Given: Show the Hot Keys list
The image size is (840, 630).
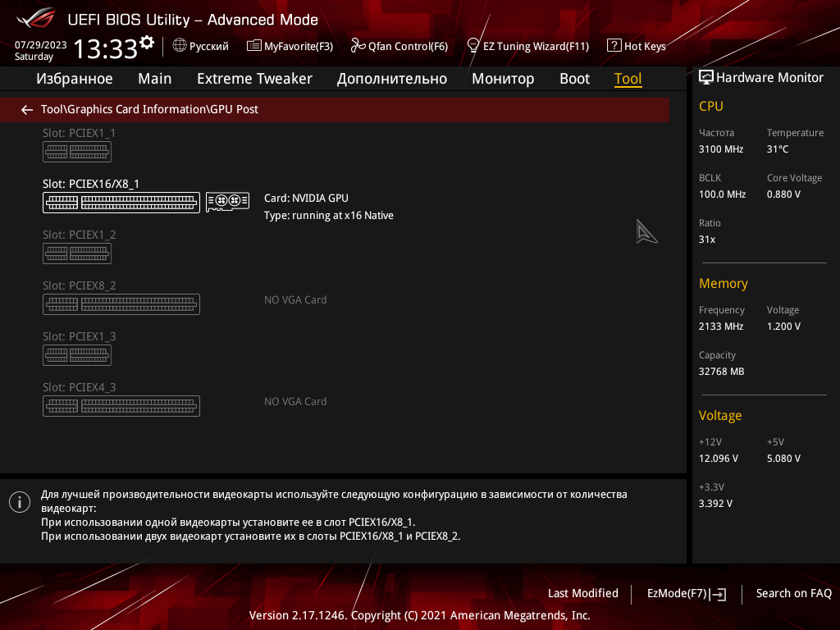Looking at the screenshot, I should (x=637, y=46).
